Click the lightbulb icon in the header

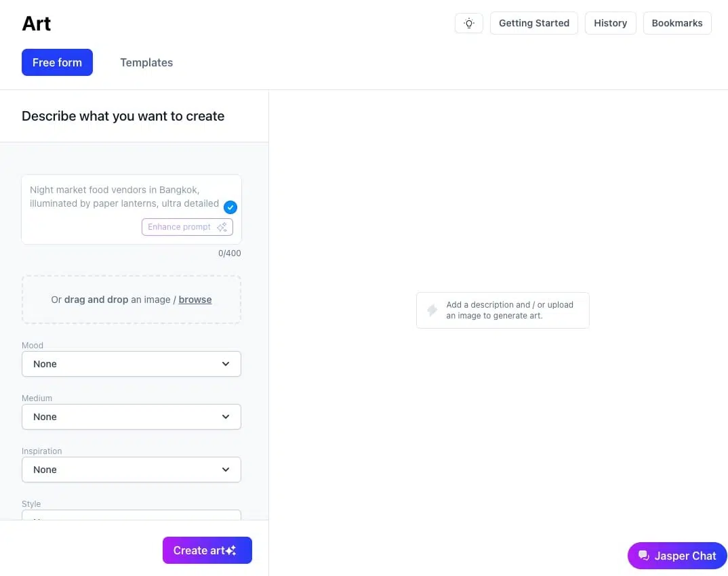point(468,23)
